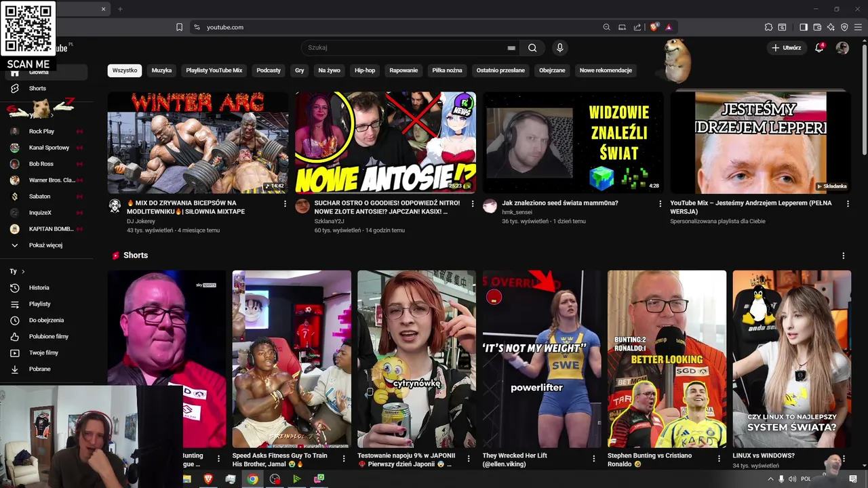This screenshot has width=868, height=488.
Task: Expand the Ty section chevron
Action: coord(23,271)
